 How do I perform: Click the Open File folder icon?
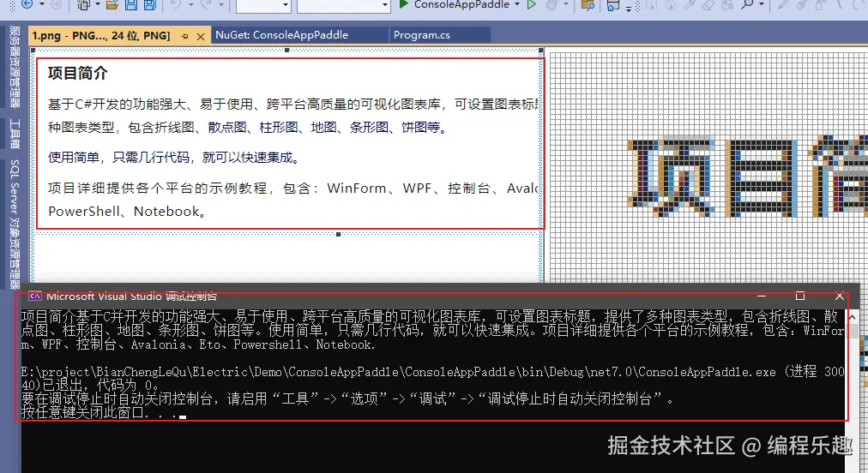point(112,5)
